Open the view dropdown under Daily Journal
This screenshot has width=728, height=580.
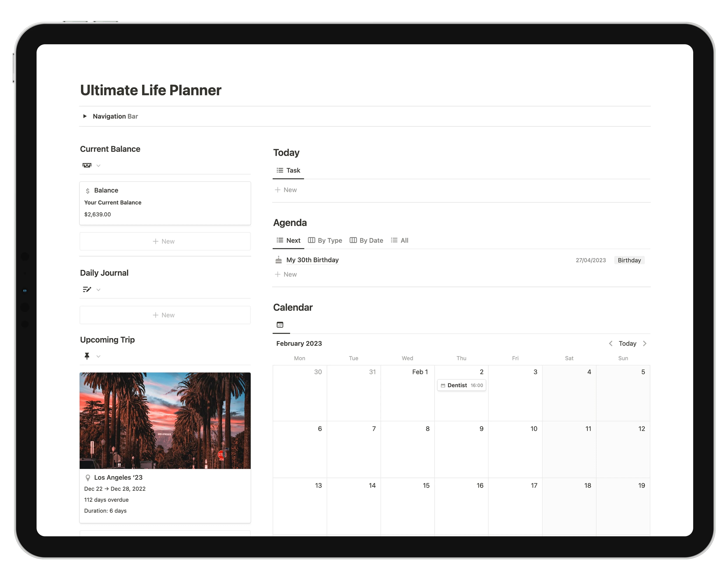[x=98, y=290]
